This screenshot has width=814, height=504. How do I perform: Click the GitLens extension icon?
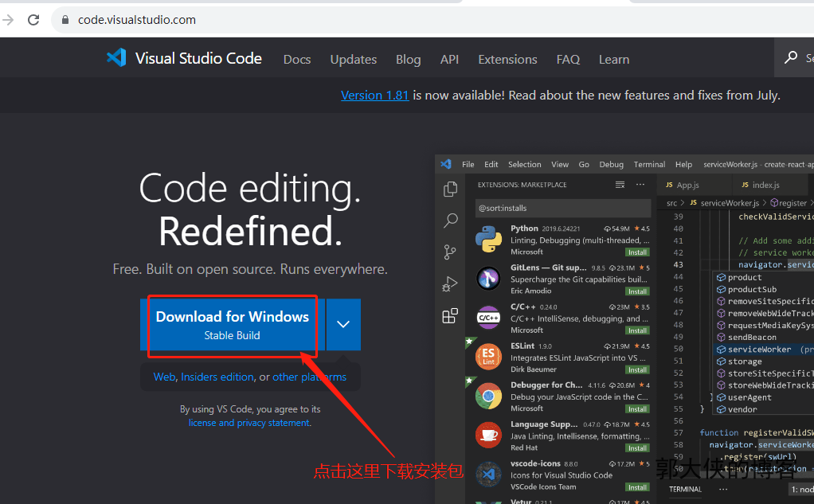488,279
